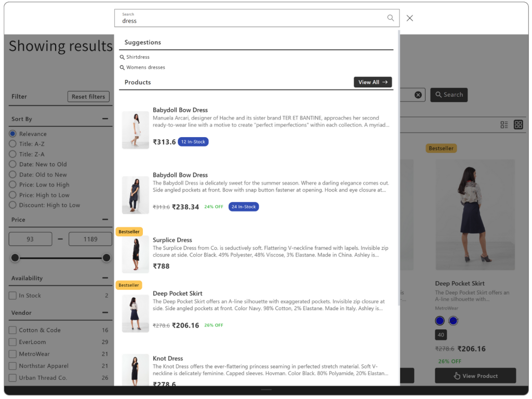Check the Cotton & Code vendor
This screenshot has height=399, width=532.
click(x=12, y=330)
